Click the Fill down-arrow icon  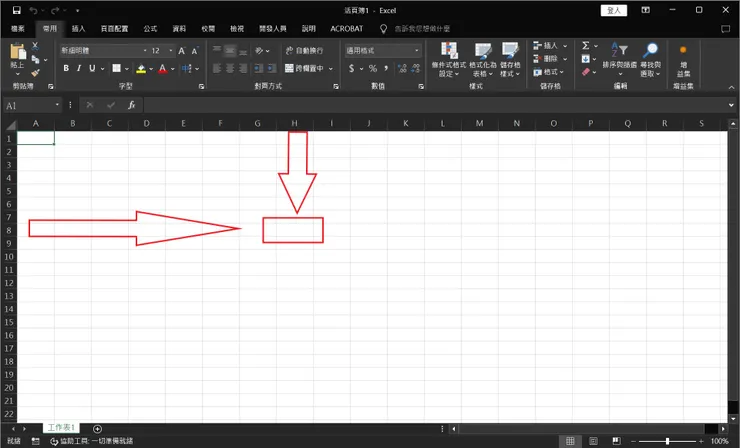tap(586, 59)
